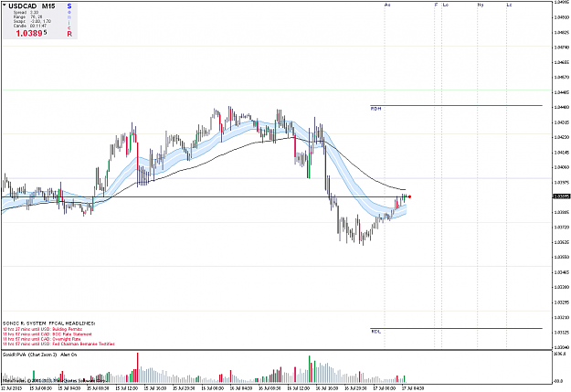Screen dimensions: 571x392
Task: Click the 'F' session marker label
Action: click(x=437, y=5)
